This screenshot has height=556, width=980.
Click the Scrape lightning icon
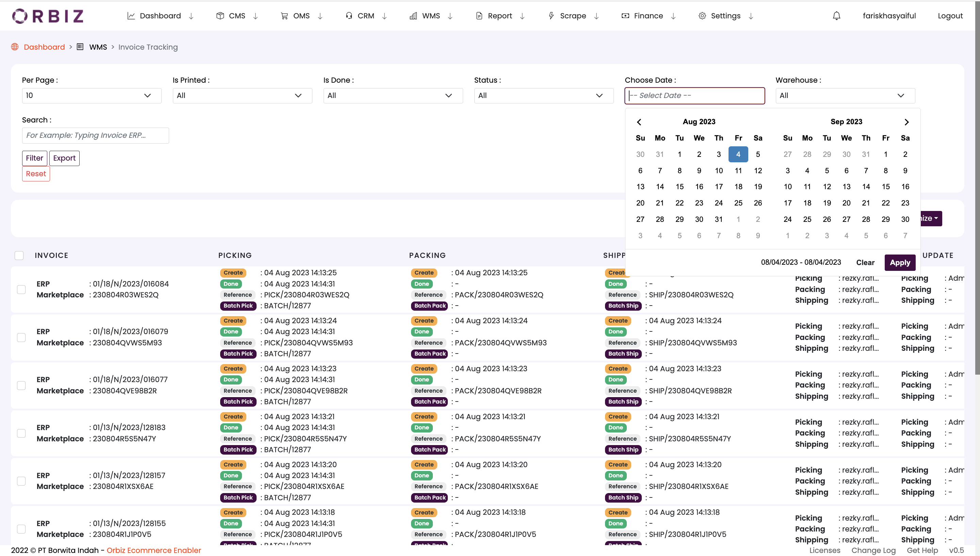pyautogui.click(x=551, y=16)
